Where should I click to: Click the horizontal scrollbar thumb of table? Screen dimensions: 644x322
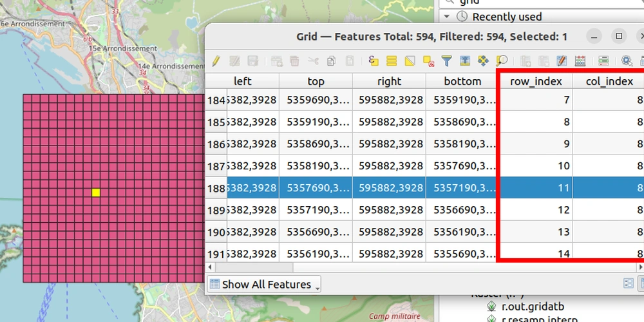tap(254, 267)
